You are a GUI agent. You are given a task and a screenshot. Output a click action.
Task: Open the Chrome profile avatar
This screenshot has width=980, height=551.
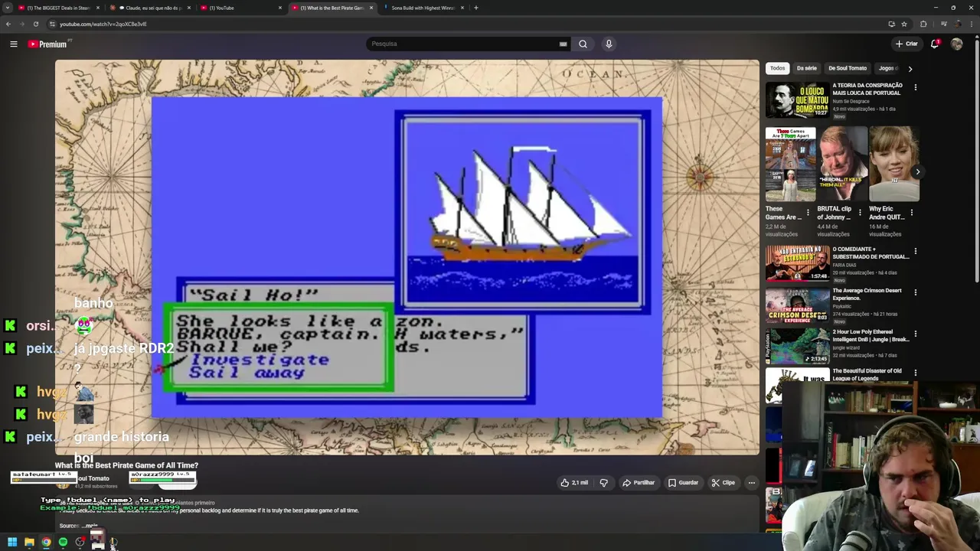[x=957, y=24]
